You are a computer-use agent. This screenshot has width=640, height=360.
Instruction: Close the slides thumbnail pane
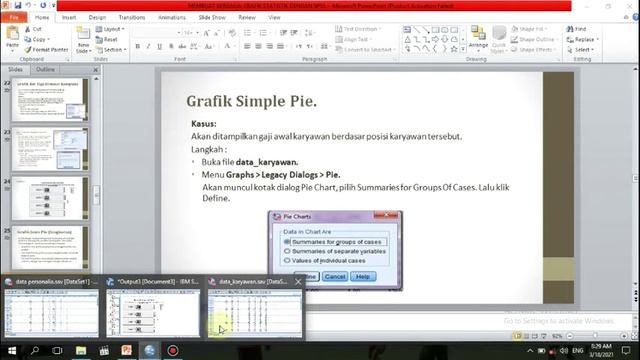pos(96,70)
